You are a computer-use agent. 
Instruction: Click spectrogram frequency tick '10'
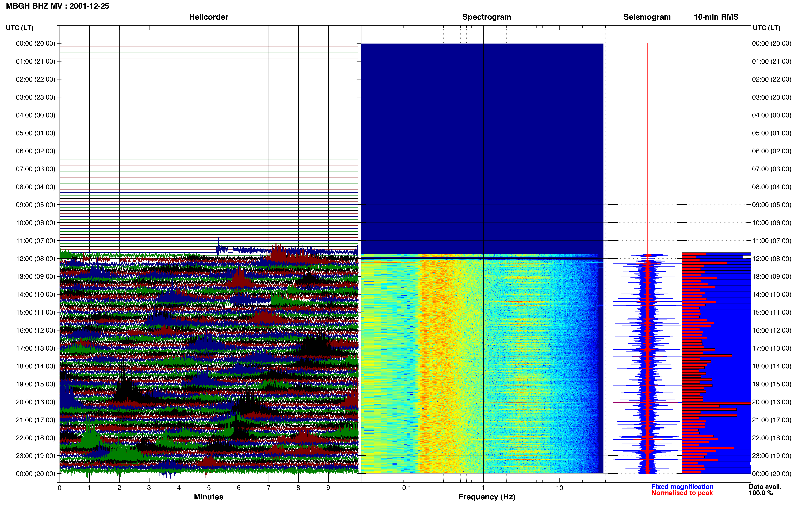click(559, 488)
